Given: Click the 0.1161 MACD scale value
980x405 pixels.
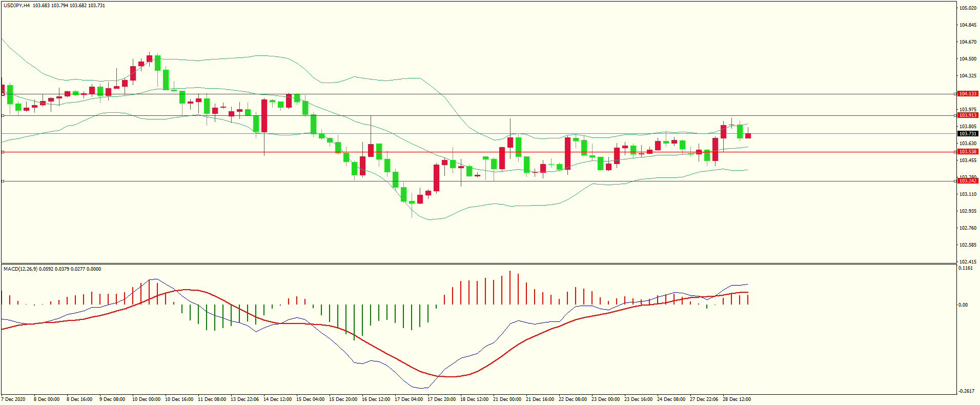Looking at the screenshot, I should [965, 268].
